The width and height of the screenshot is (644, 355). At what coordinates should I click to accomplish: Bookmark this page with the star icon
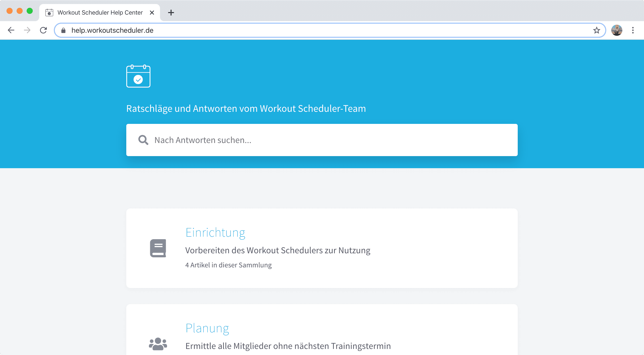(x=596, y=30)
